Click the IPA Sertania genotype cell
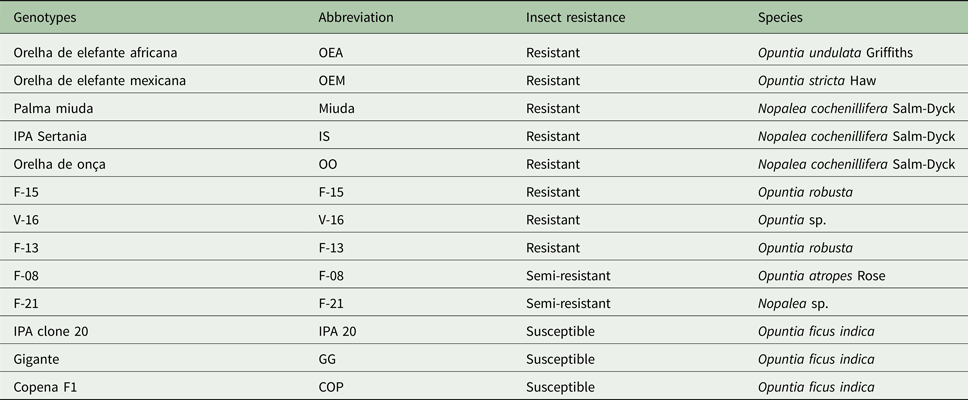This screenshot has width=968, height=400. click(x=51, y=136)
